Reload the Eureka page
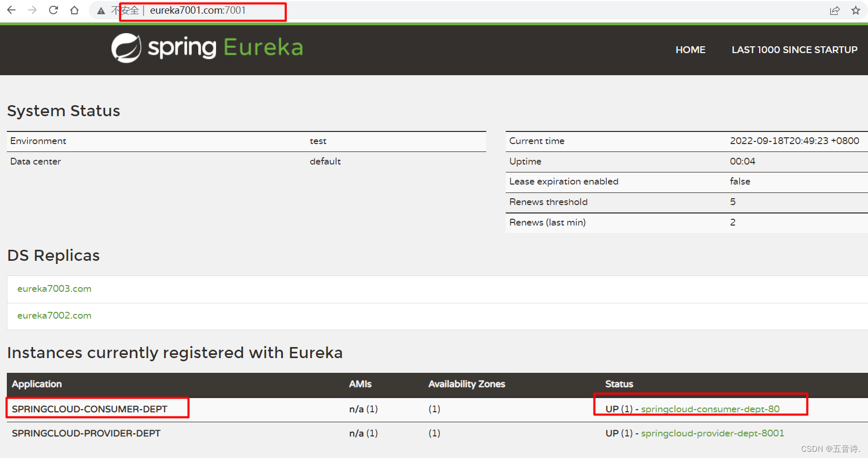 (53, 10)
